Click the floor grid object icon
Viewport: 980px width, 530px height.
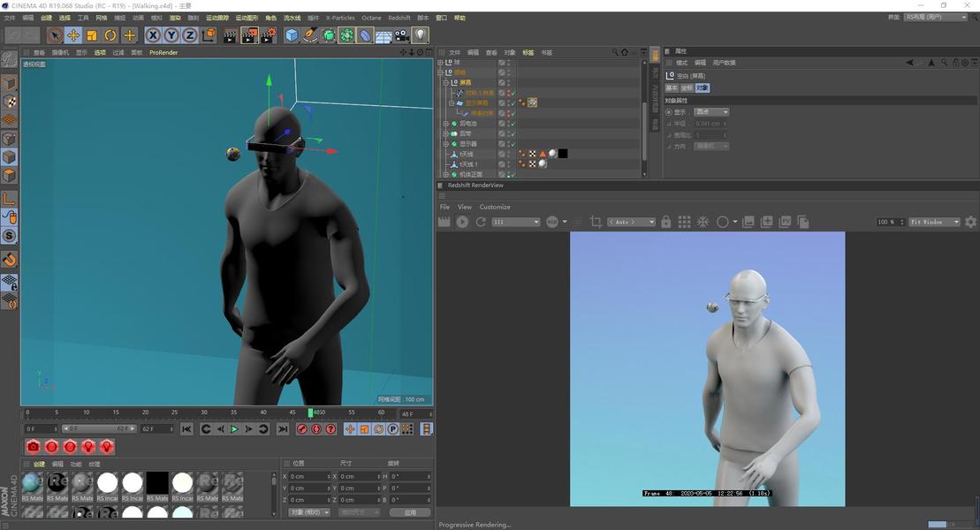pyautogui.click(x=384, y=35)
